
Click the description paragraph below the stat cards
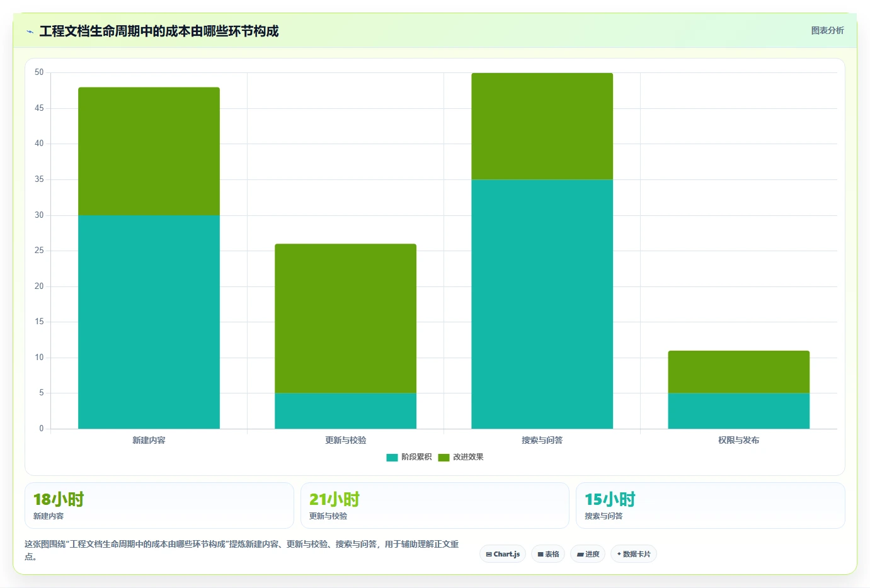pos(242,550)
